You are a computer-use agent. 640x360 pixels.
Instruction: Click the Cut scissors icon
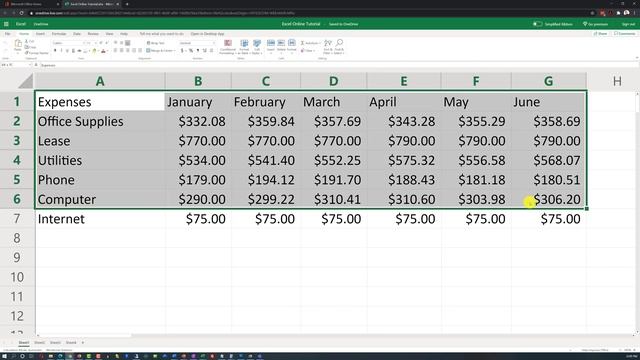pos(27,42)
